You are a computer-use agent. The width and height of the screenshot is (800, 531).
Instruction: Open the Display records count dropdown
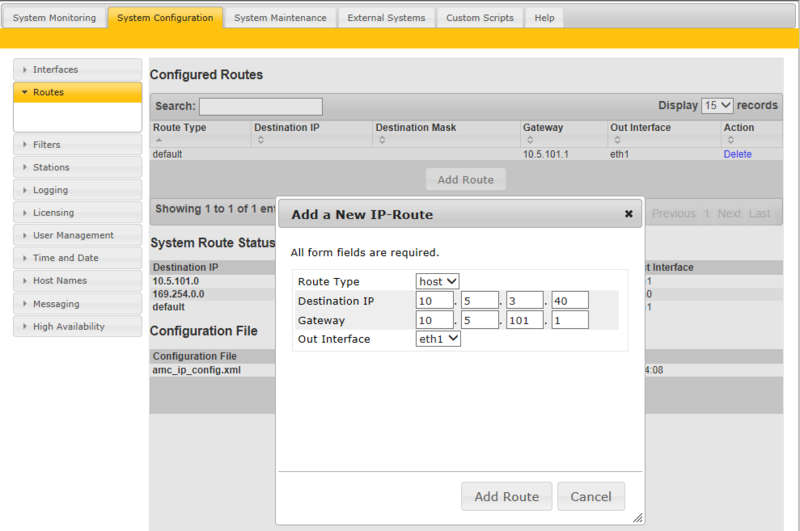coord(717,105)
